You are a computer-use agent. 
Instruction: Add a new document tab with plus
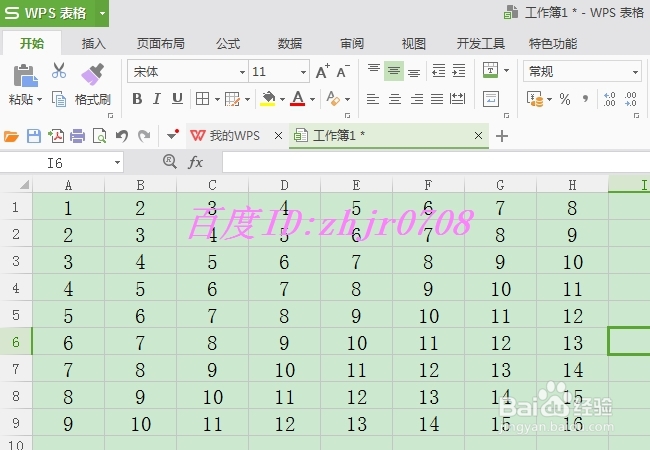[x=502, y=136]
